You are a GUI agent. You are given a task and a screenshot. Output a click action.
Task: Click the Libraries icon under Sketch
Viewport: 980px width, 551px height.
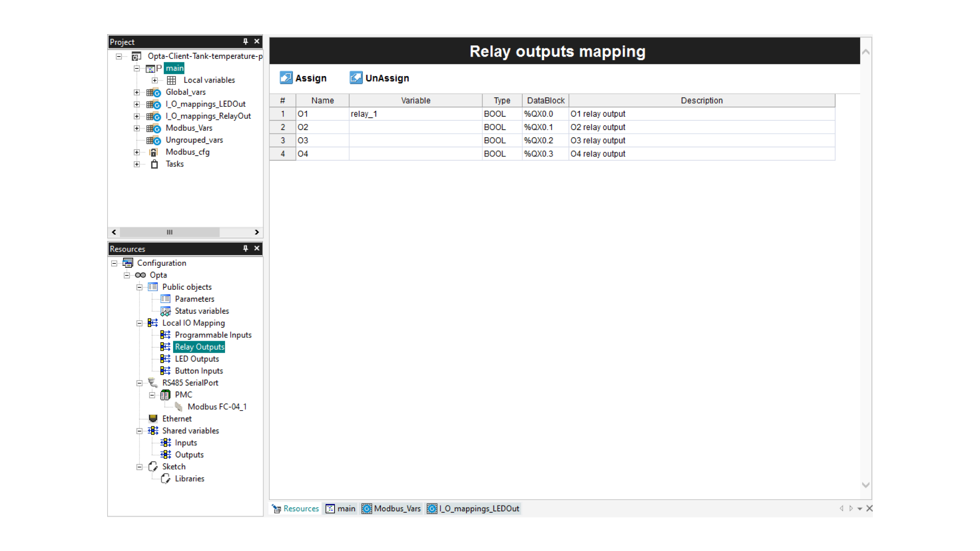(x=165, y=479)
